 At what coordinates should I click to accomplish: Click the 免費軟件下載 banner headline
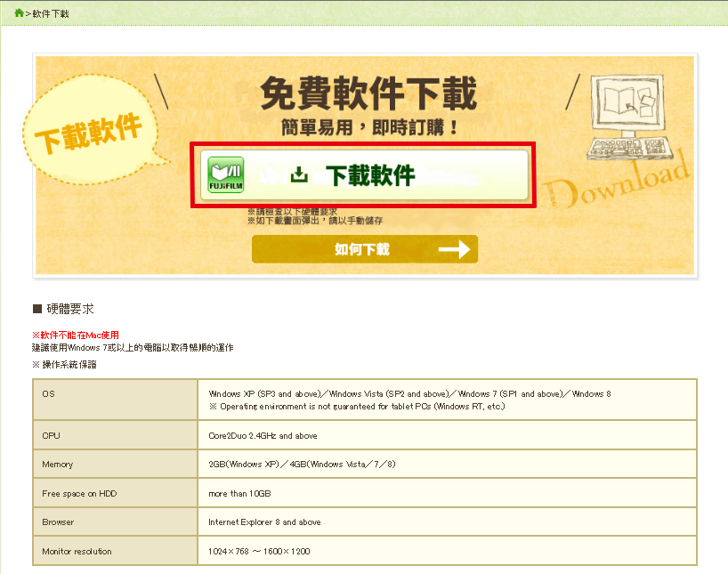tap(368, 93)
